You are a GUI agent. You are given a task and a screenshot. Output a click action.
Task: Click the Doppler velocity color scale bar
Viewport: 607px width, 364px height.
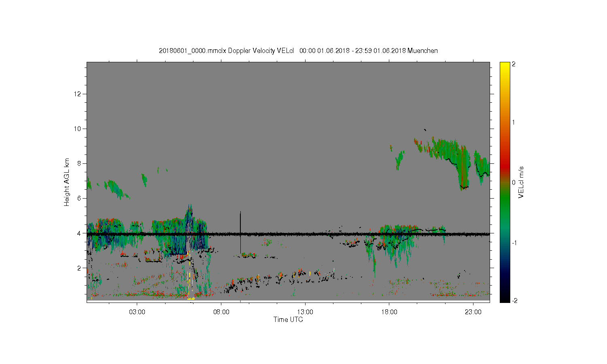tap(505, 182)
